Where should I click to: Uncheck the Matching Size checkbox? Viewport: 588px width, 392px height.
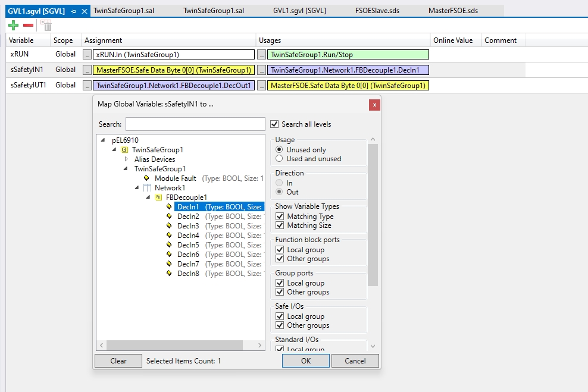coord(280,225)
